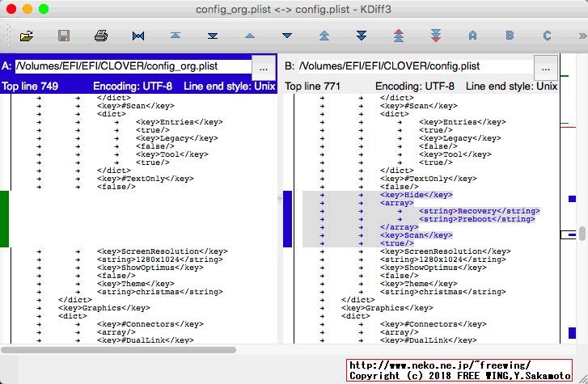Screen dimensions: 588x384
Task: Click '<key>ScreenResolution</key>' in pane A
Action: pos(163,251)
